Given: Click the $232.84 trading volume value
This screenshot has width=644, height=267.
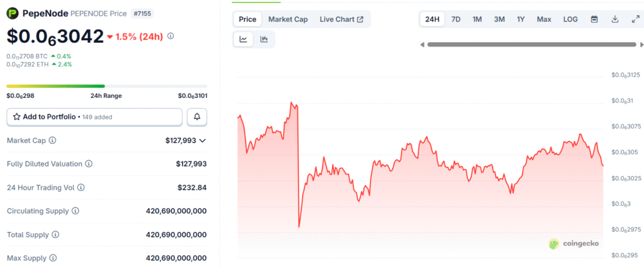Looking at the screenshot, I should point(192,187).
